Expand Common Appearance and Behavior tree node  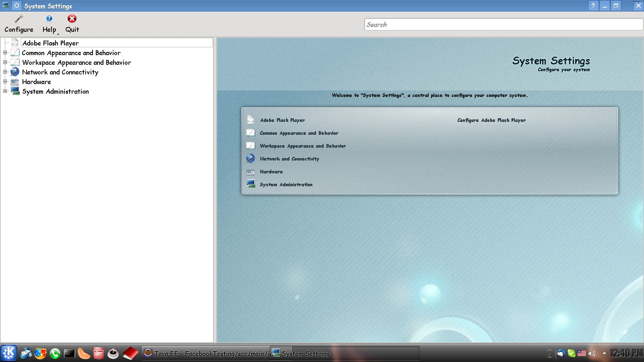pyautogui.click(x=5, y=53)
